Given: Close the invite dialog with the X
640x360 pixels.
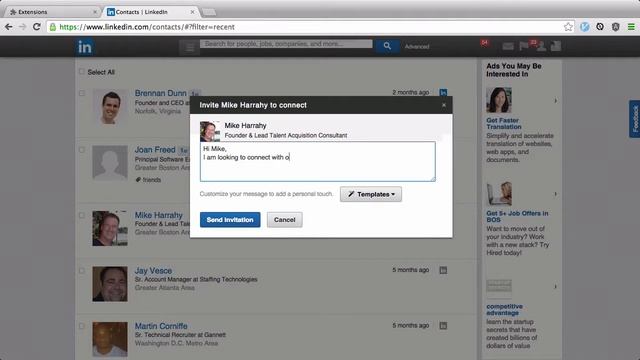Looking at the screenshot, I should (444, 105).
